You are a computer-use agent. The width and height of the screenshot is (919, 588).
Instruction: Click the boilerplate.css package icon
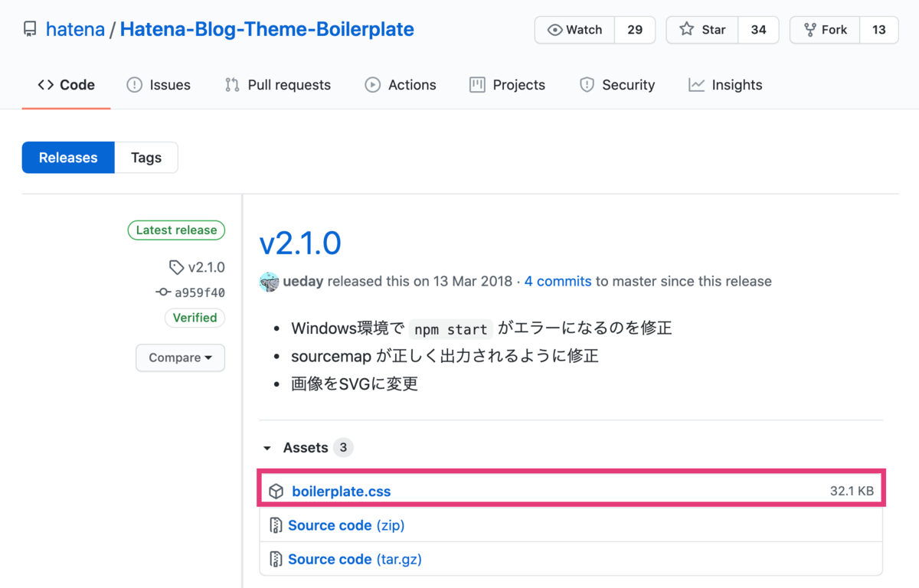(x=276, y=492)
